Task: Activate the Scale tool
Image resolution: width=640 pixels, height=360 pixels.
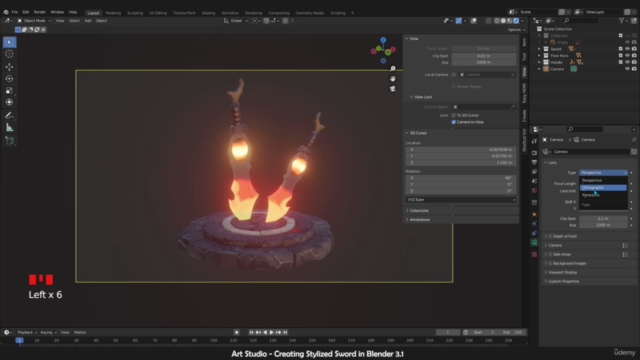Action: 9,90
